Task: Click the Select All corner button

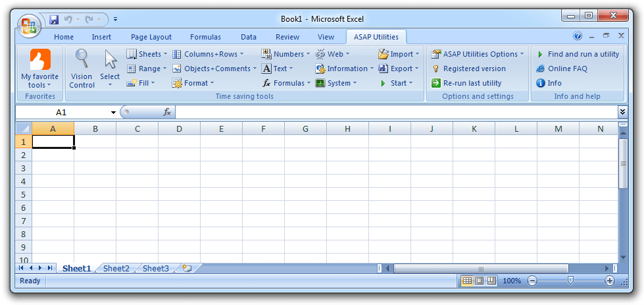Action: point(24,128)
